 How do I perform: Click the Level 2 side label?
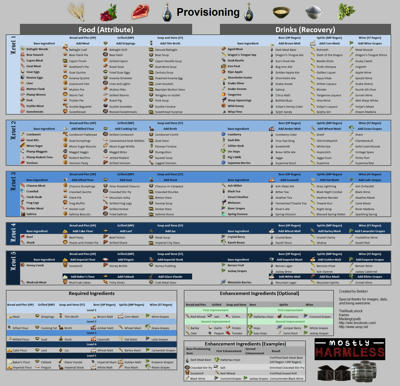point(13,130)
